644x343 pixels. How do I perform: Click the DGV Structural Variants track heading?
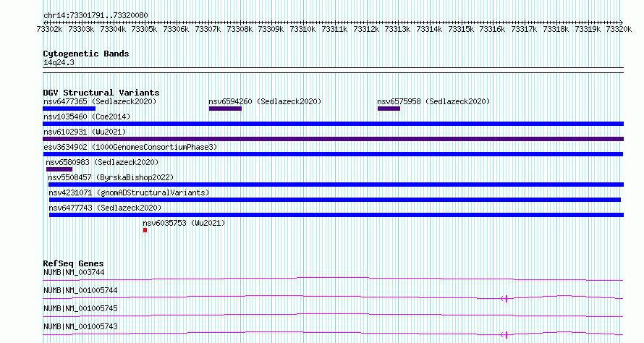[101, 93]
